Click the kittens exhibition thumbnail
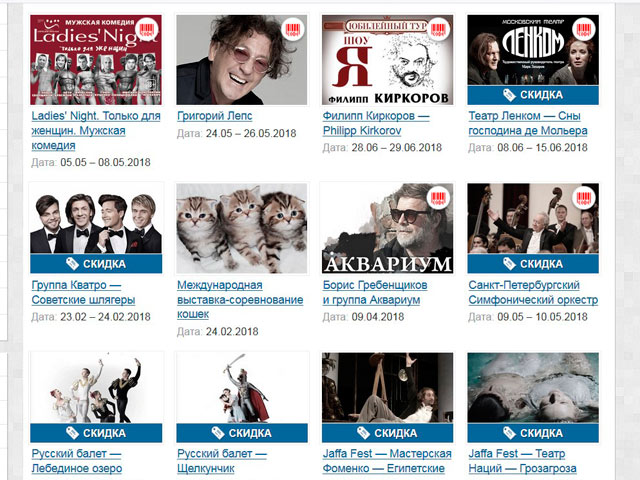This screenshot has width=640, height=480. (x=242, y=228)
